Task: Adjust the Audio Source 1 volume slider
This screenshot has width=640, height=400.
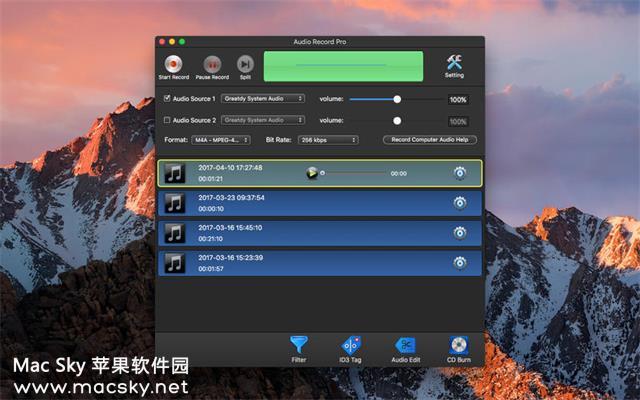Action: (x=397, y=99)
